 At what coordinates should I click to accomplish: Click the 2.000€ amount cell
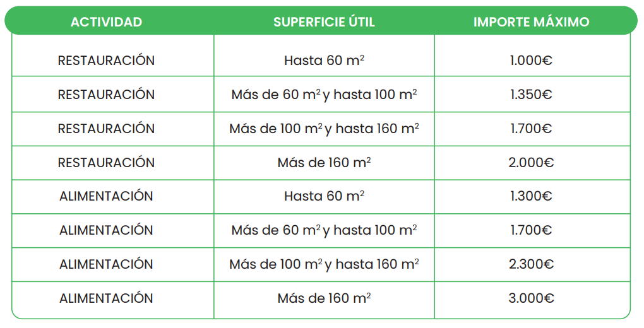[532, 163]
